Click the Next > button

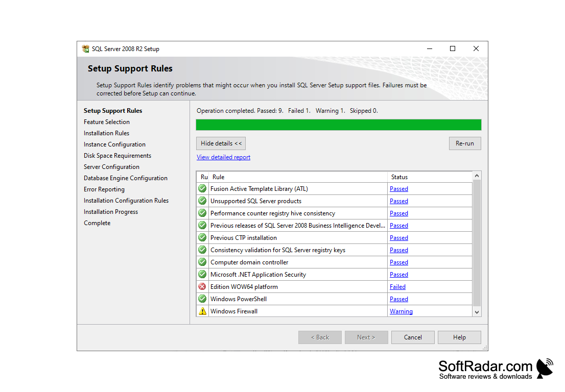coord(366,337)
